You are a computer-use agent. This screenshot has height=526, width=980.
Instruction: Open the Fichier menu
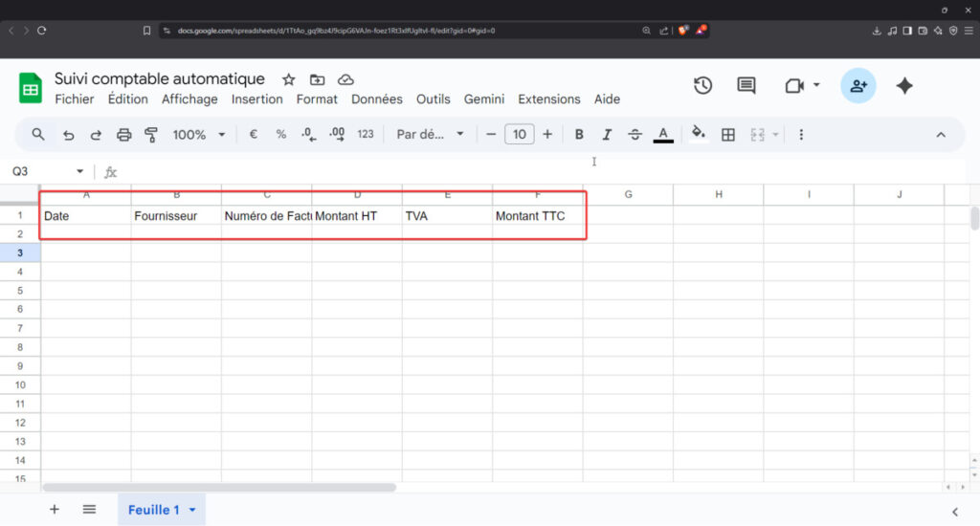pyautogui.click(x=75, y=99)
